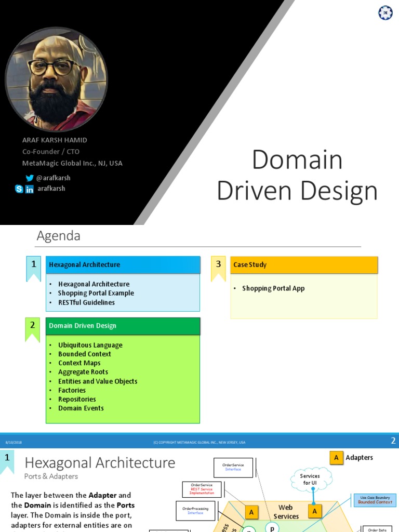Click the Entities and Value Objects bullet
The width and height of the screenshot is (399, 532).
(98, 381)
